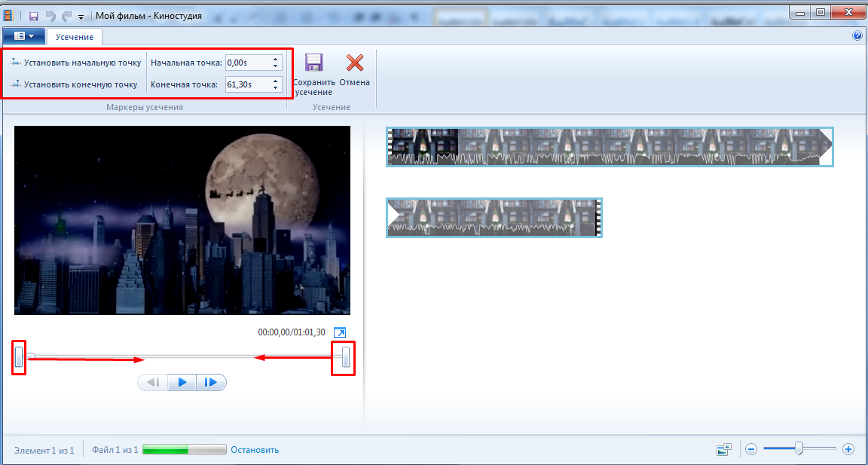This screenshot has width=868, height=465.
Task: Select the second shorter clip strip in storyboard
Action: tap(494, 218)
